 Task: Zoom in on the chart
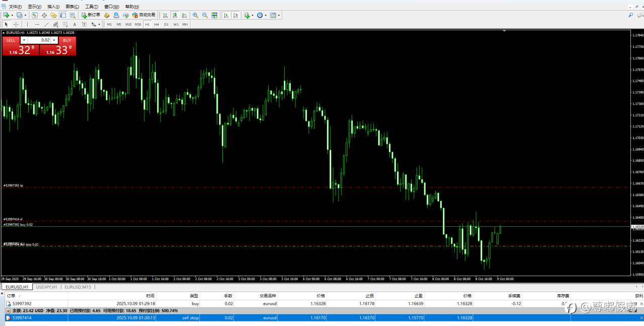click(x=195, y=15)
